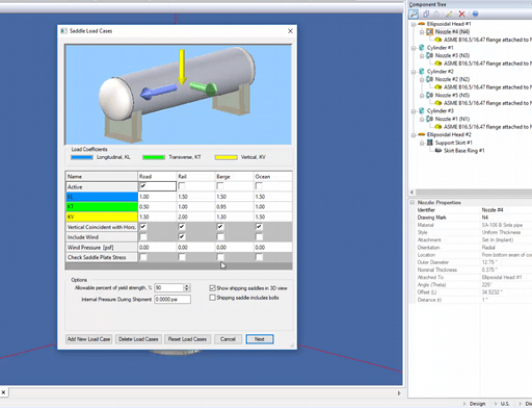Click the Reset Load Cases button
Image resolution: width=532 pixels, height=408 pixels.
tap(187, 339)
